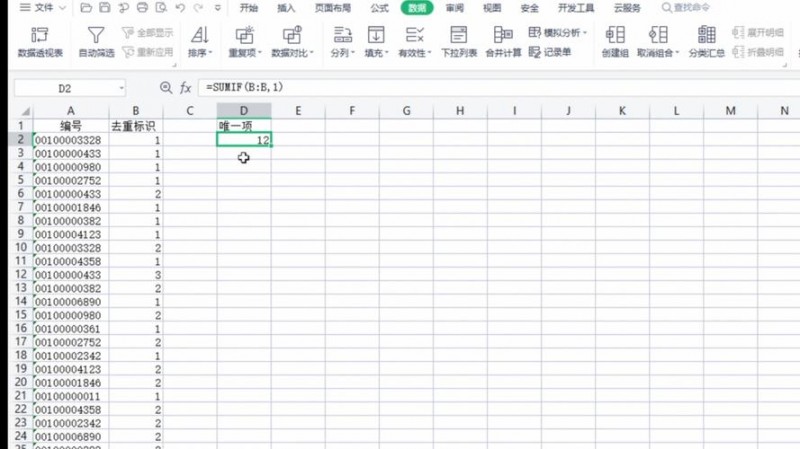Select cell D2 with value 12
800x449 pixels.
244,140
